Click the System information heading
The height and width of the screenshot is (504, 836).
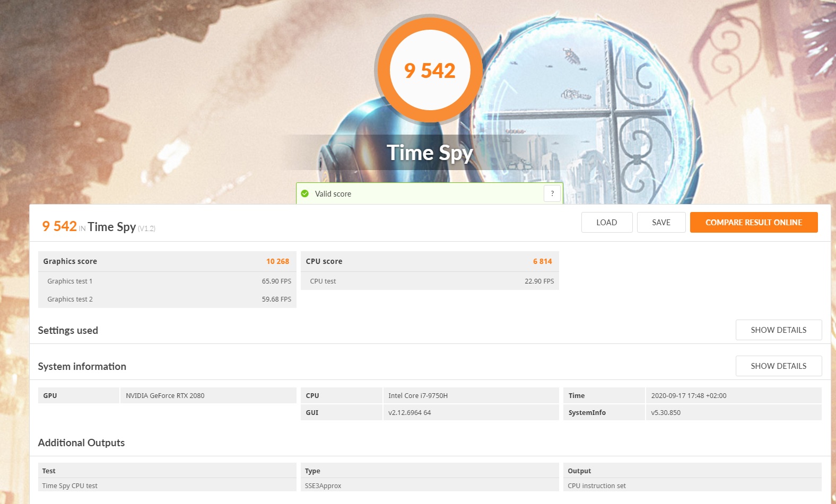pos(82,367)
